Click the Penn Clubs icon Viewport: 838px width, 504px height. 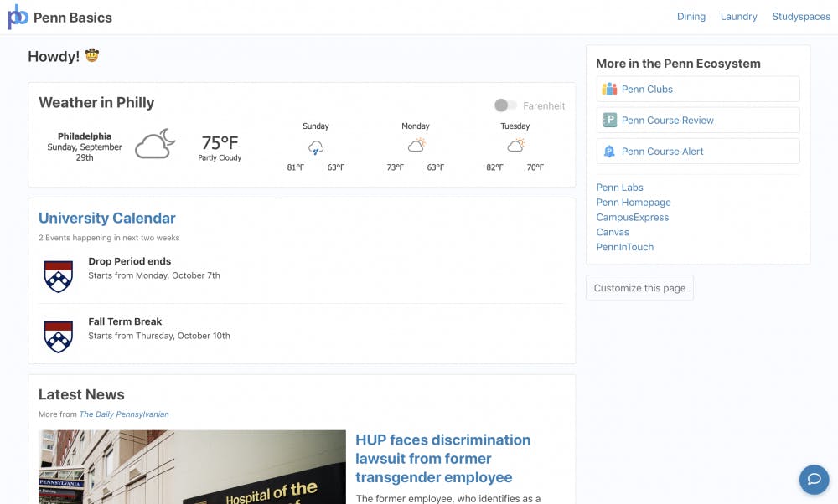[610, 90]
